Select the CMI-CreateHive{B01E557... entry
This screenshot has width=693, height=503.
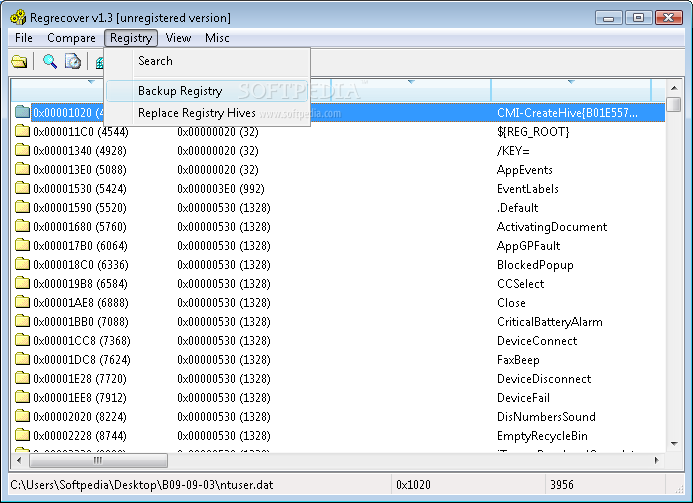click(567, 113)
